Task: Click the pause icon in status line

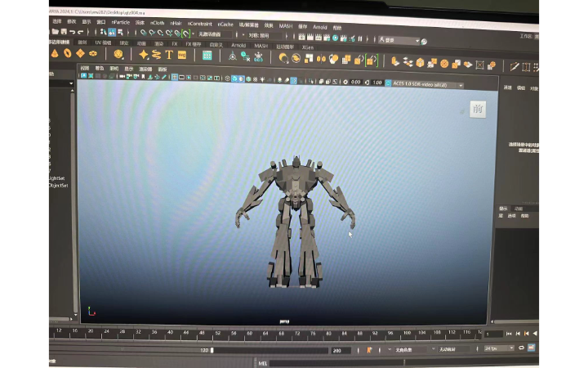Action: click(360, 38)
